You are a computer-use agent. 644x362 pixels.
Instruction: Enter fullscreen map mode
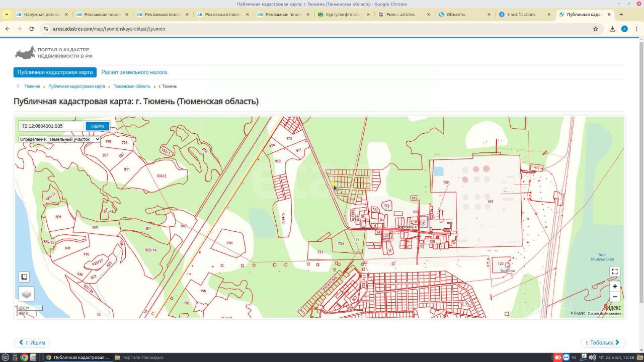click(614, 271)
